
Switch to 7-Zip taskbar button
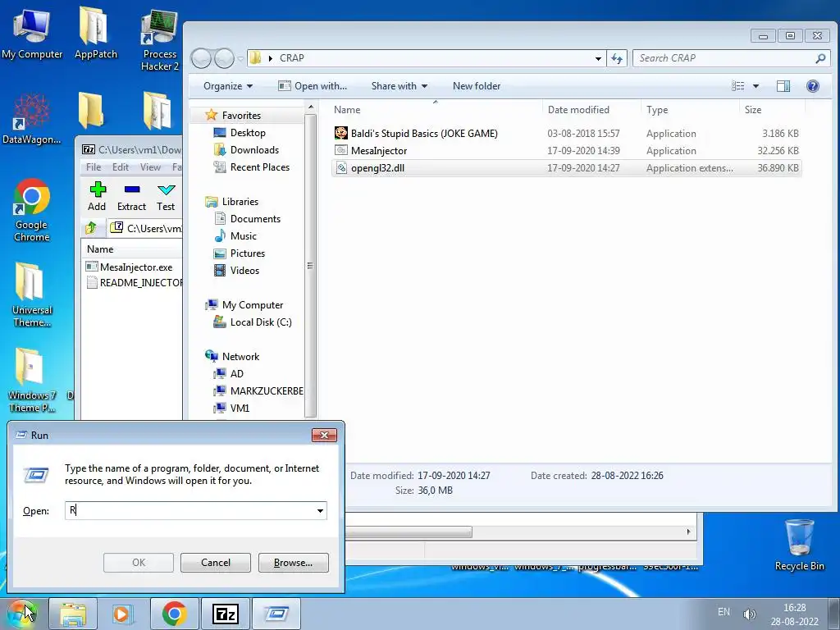(x=225, y=614)
